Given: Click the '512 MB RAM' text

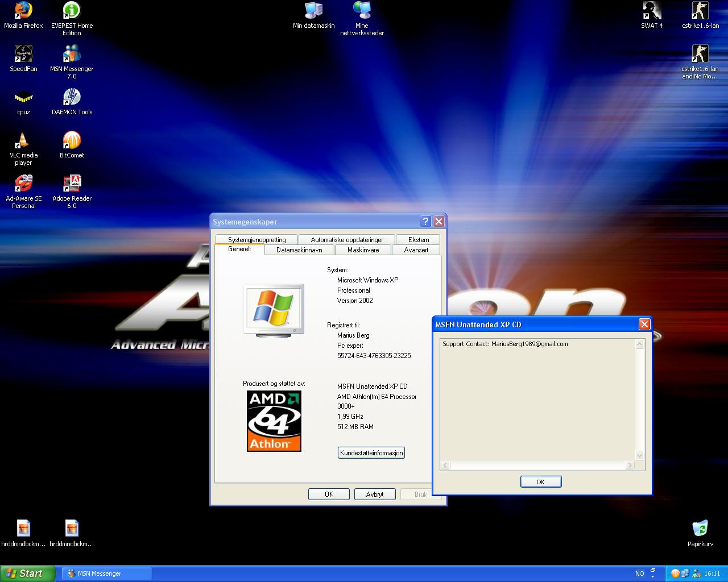Looking at the screenshot, I should click(355, 427).
